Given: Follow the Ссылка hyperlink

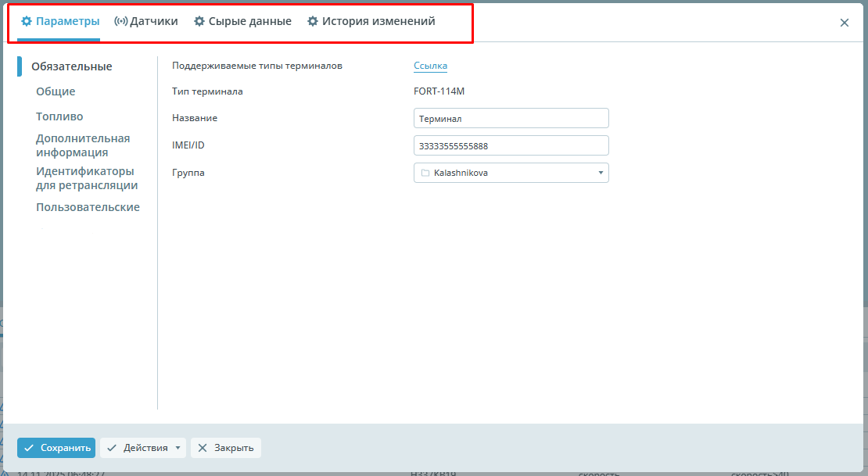Looking at the screenshot, I should coord(430,66).
